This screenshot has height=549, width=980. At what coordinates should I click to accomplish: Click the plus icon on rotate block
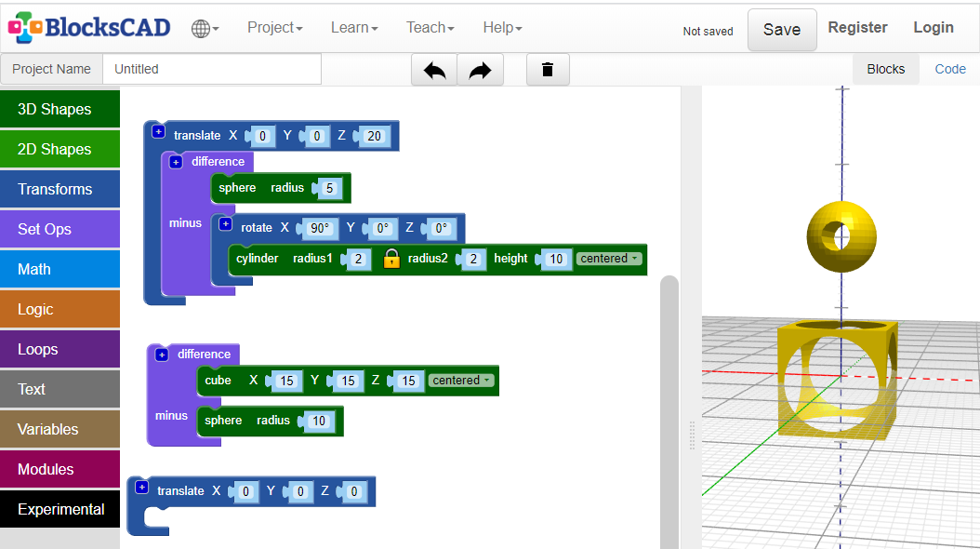coord(225,224)
